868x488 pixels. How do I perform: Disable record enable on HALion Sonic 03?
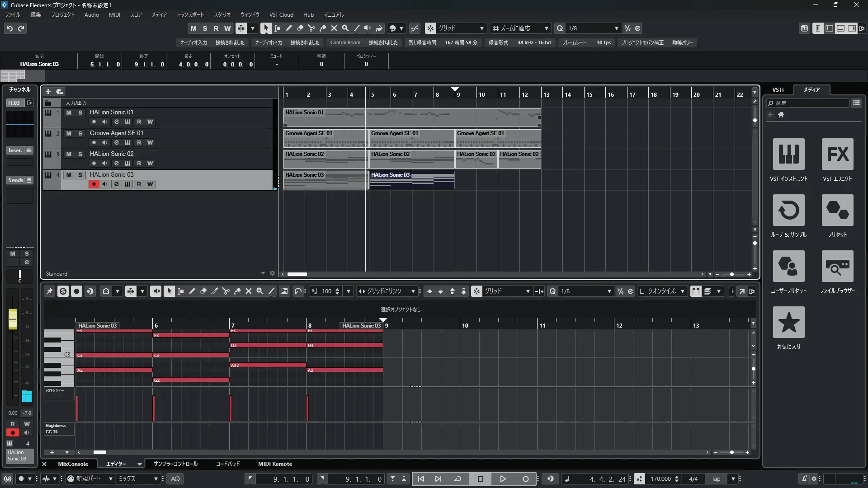click(x=94, y=184)
